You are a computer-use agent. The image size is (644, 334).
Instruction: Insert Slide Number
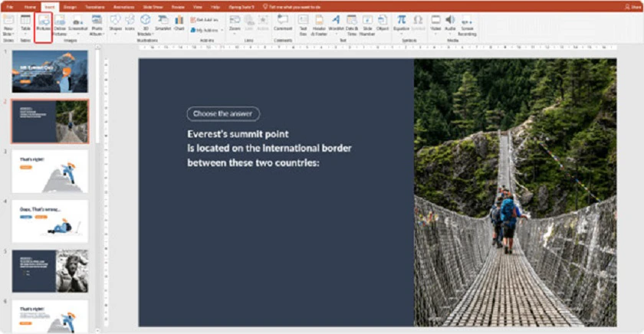point(367,25)
